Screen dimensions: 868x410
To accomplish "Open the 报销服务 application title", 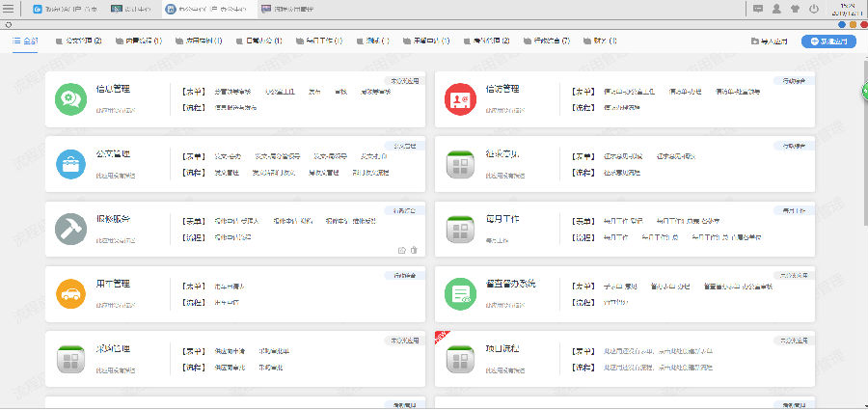I will click(x=114, y=219).
